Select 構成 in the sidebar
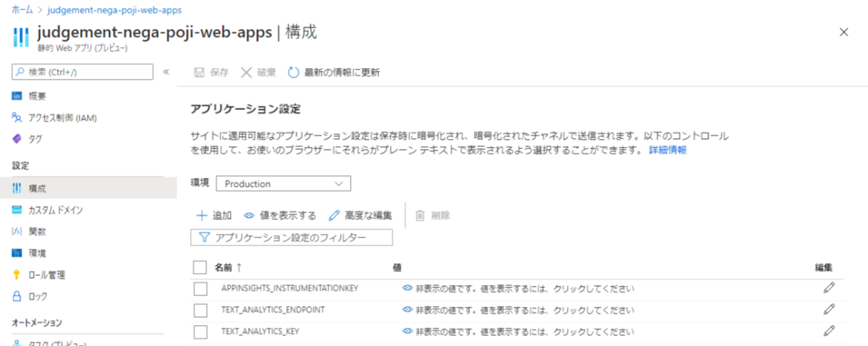 click(88, 188)
